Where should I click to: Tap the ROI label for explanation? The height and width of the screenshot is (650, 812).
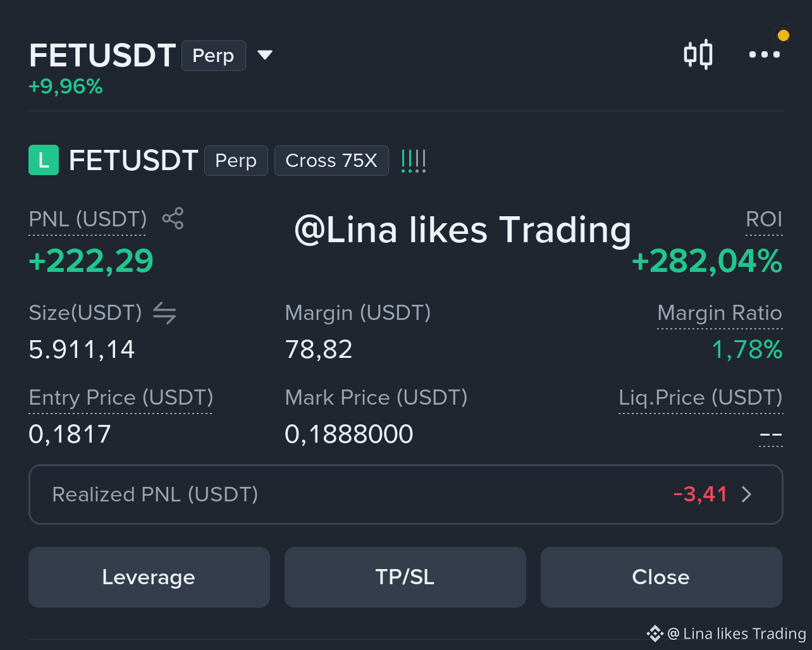click(764, 219)
